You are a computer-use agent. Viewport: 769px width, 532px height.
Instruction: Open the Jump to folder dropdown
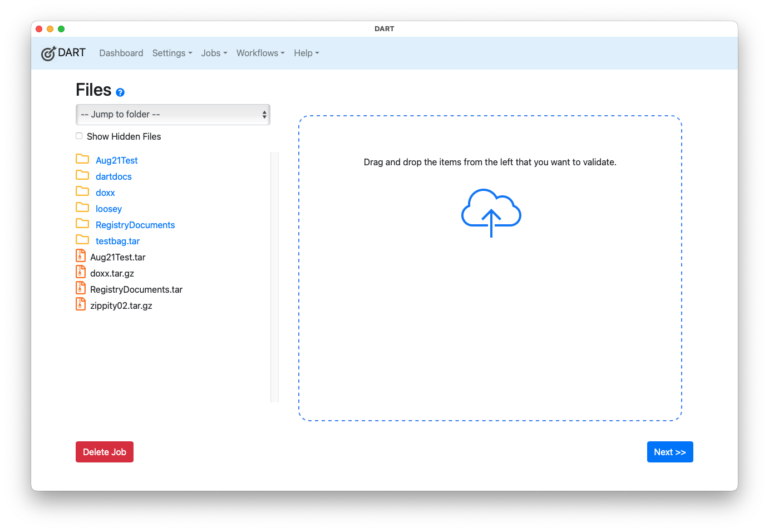point(172,114)
